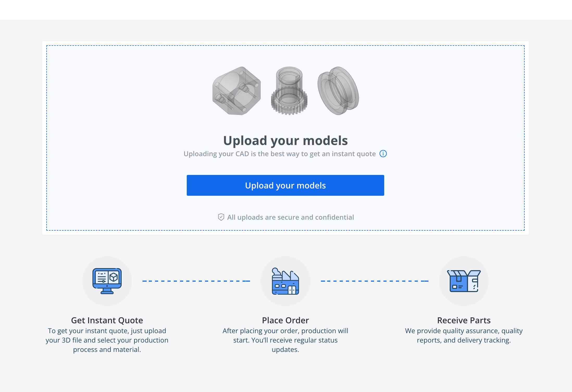Image resolution: width=572 pixels, height=392 pixels.
Task: Click the "Place Order" step title
Action: (x=285, y=320)
